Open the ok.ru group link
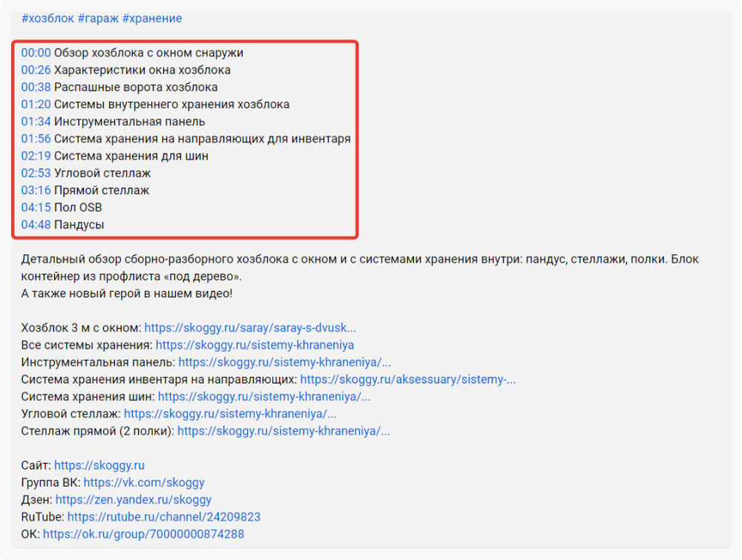 [143, 534]
